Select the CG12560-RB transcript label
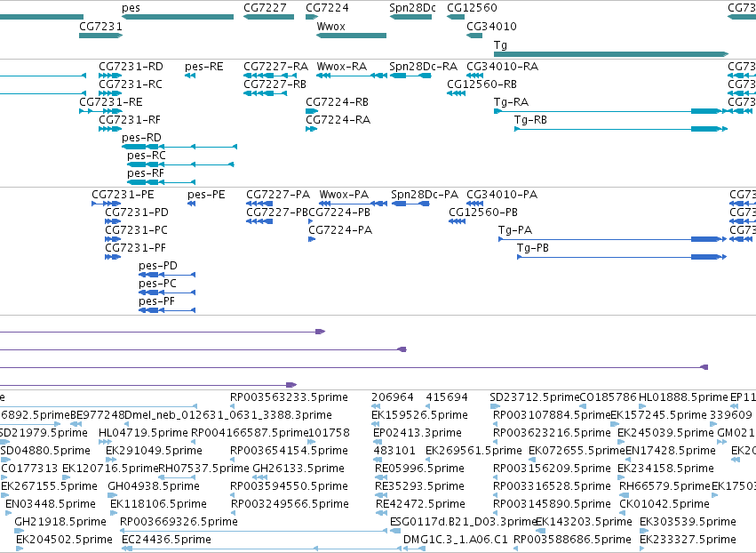Screen dimensions: 756x553 481,84
